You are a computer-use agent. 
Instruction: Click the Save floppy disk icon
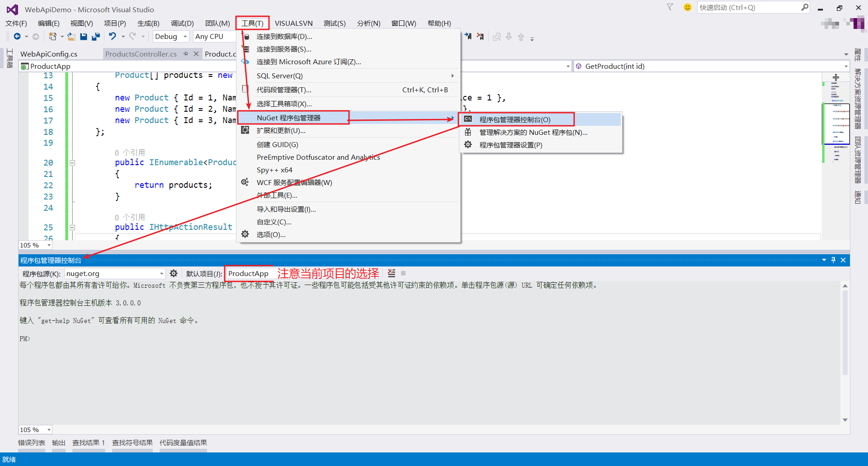84,37
